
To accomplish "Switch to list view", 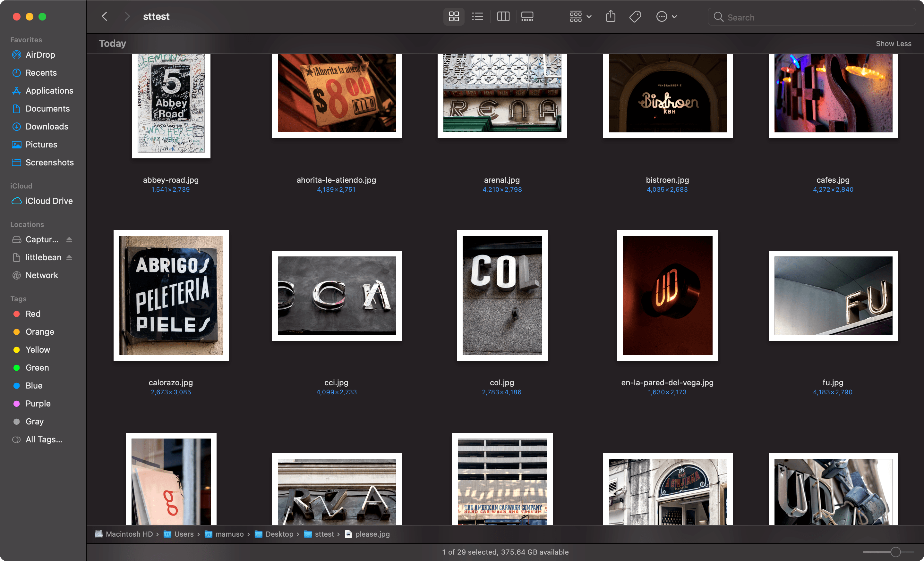I will [477, 16].
